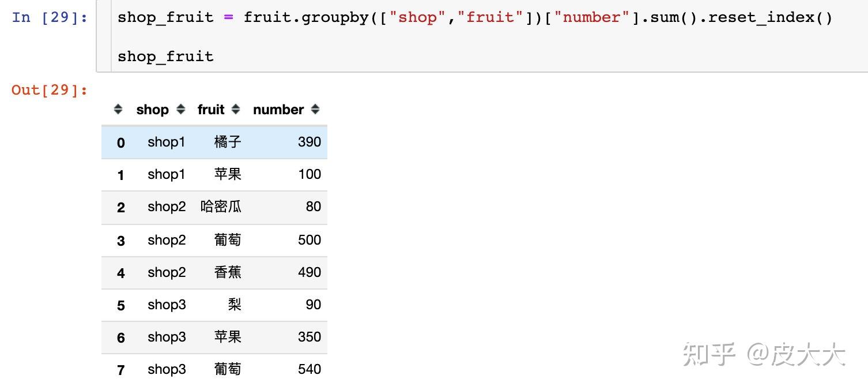This screenshot has height=390, width=868.
Task: Select highlighted row 0 with 橘子
Action: [214, 142]
